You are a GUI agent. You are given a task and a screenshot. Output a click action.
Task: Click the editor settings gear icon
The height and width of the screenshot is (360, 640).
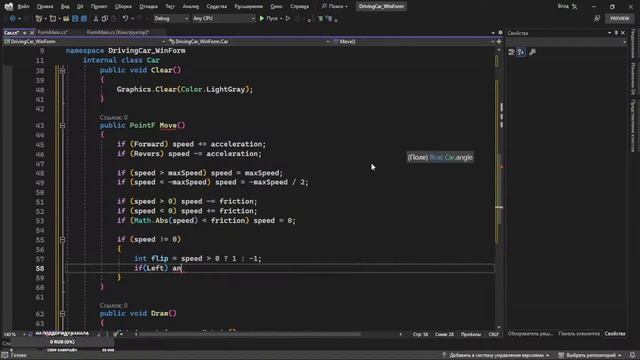(500, 33)
